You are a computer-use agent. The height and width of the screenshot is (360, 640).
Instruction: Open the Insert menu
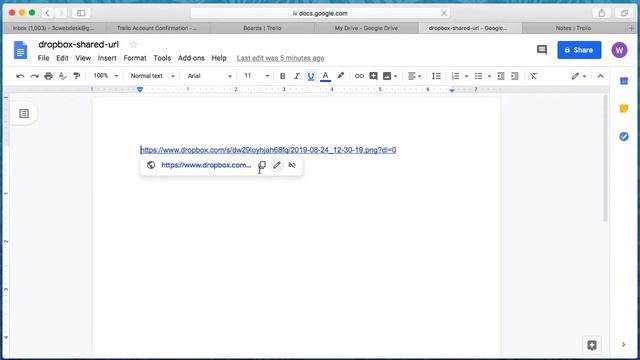107,58
